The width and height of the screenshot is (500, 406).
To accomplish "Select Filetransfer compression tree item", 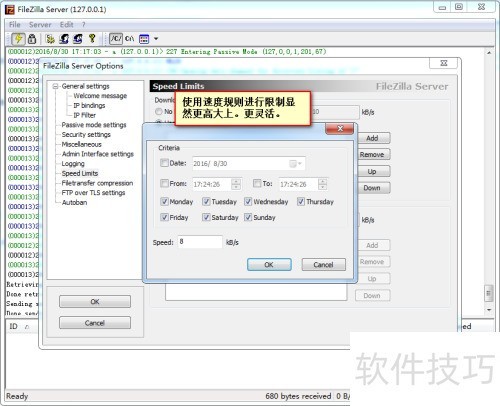I will (x=97, y=183).
